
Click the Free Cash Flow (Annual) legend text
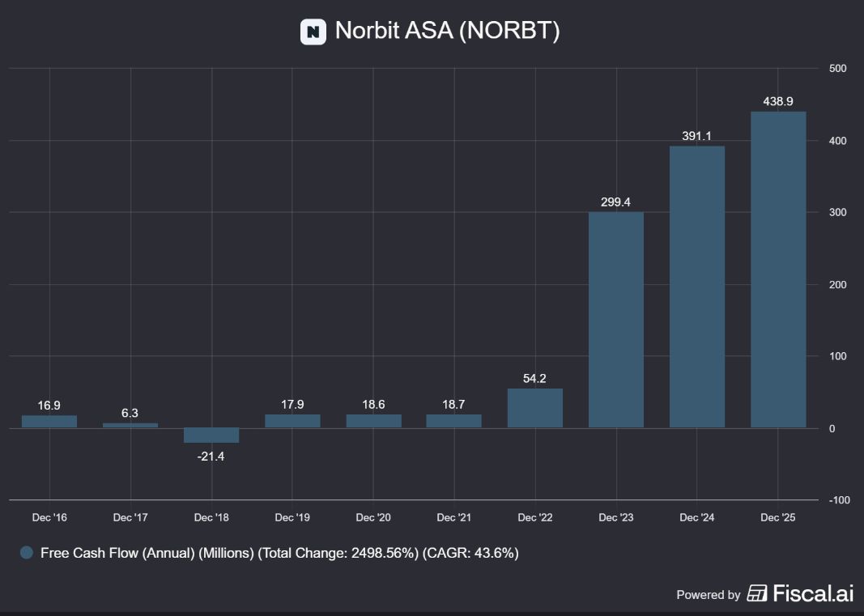pyautogui.click(x=279, y=553)
